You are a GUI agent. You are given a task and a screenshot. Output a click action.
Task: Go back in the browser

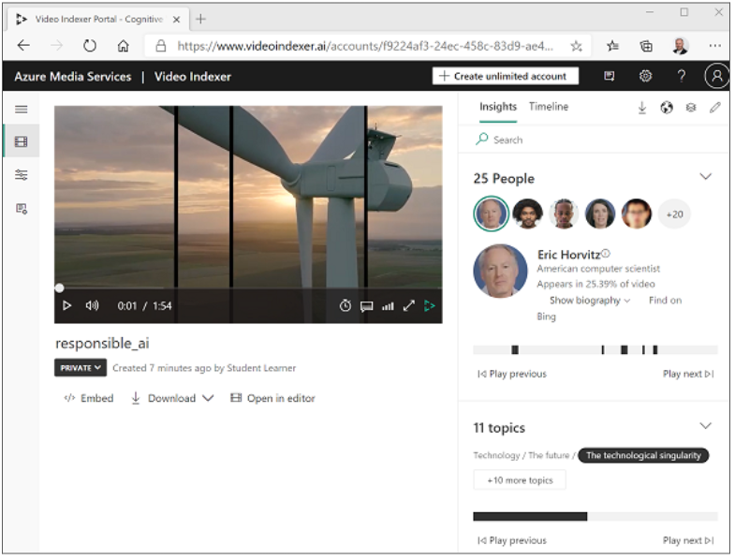click(23, 46)
